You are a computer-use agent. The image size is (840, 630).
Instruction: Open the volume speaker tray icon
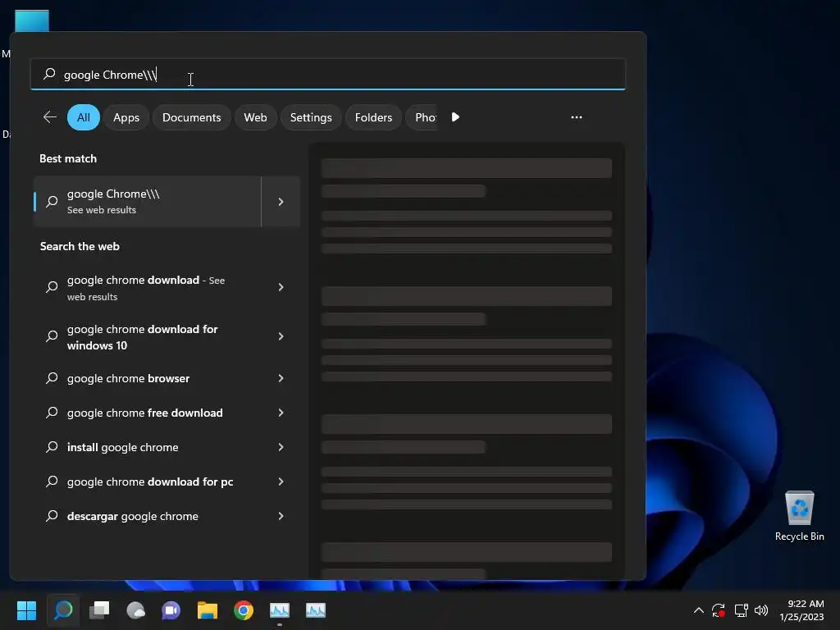click(x=761, y=610)
